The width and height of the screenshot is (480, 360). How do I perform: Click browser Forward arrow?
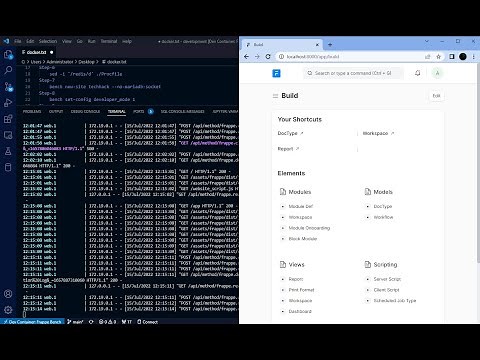(x=257, y=57)
